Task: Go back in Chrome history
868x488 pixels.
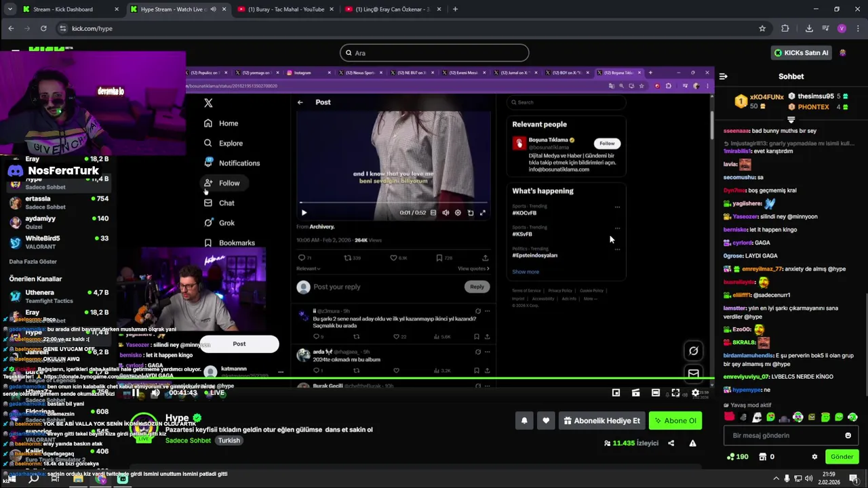Action: 11,28
